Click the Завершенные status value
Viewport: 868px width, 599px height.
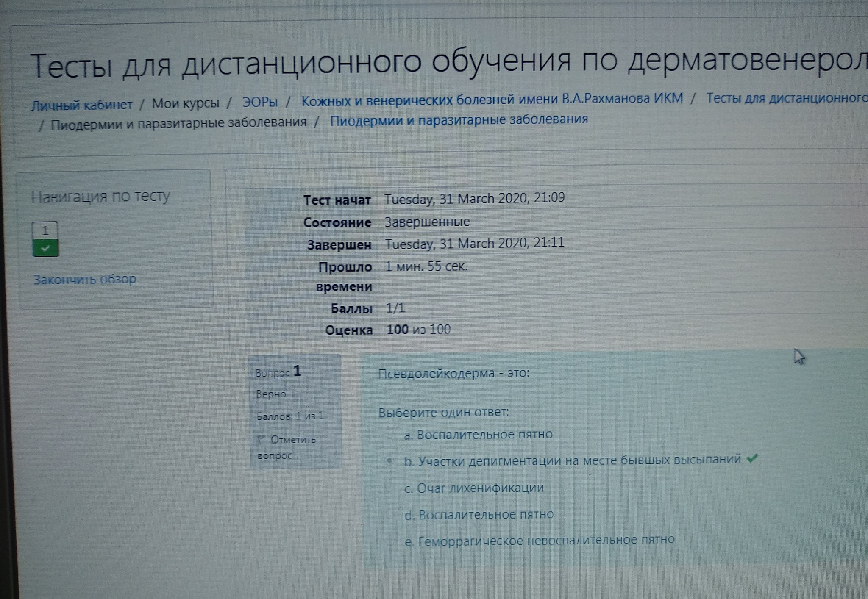(x=427, y=222)
